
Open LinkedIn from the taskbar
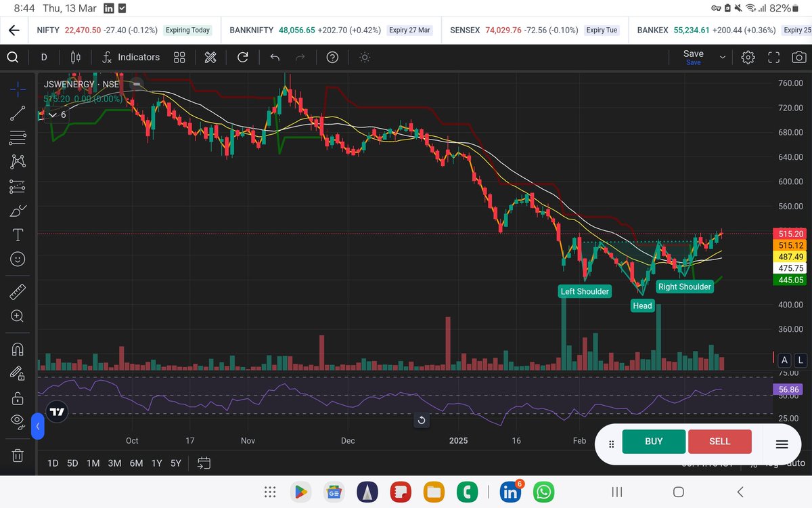coord(509,492)
